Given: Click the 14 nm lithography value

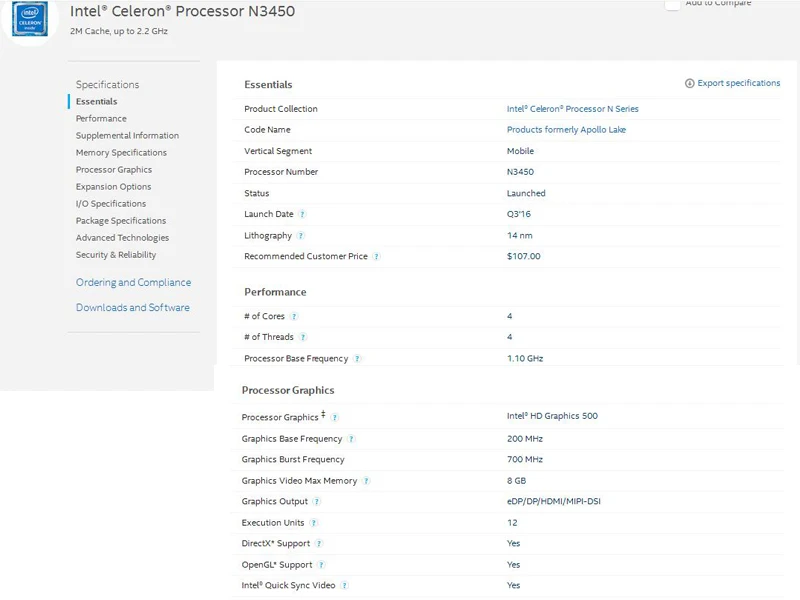Looking at the screenshot, I should pyautogui.click(x=519, y=235).
